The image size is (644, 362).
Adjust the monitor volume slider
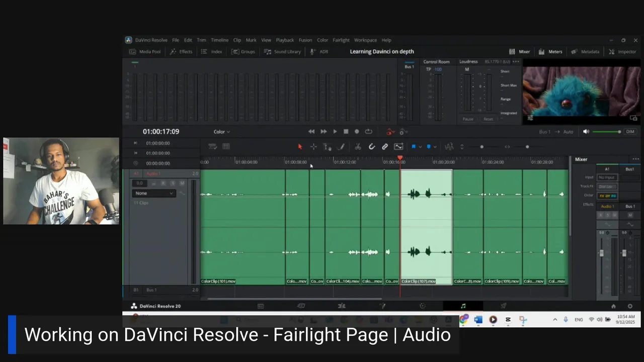point(607,132)
